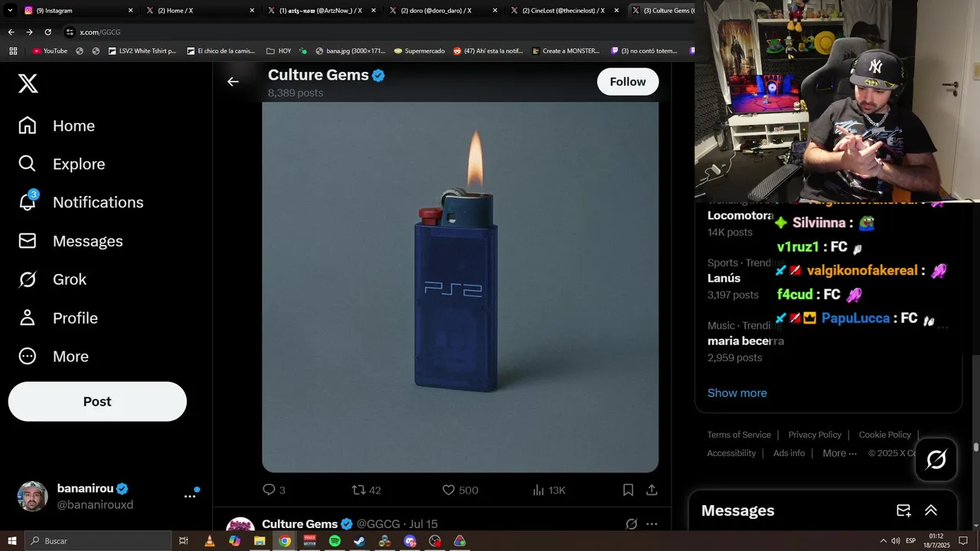Reload the page

tap(47, 32)
